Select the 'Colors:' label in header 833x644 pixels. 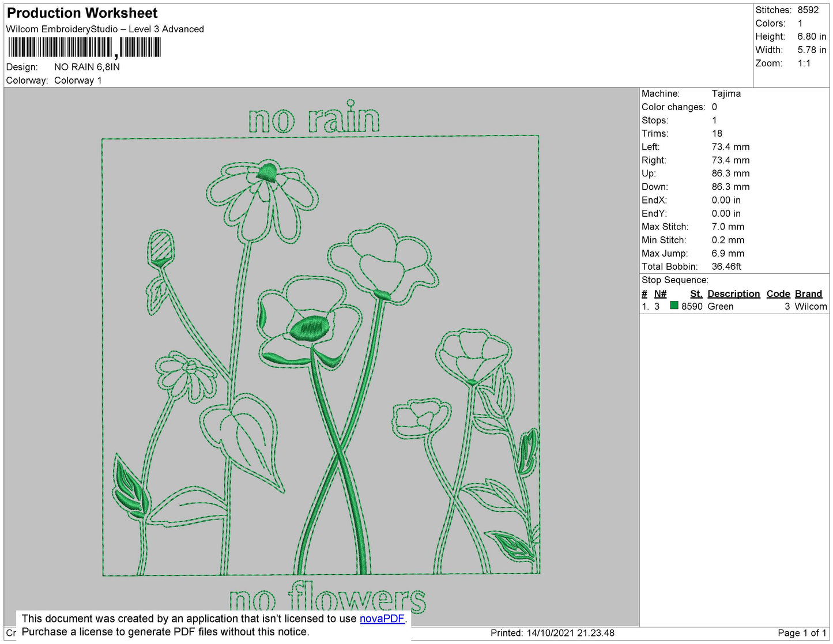(771, 24)
